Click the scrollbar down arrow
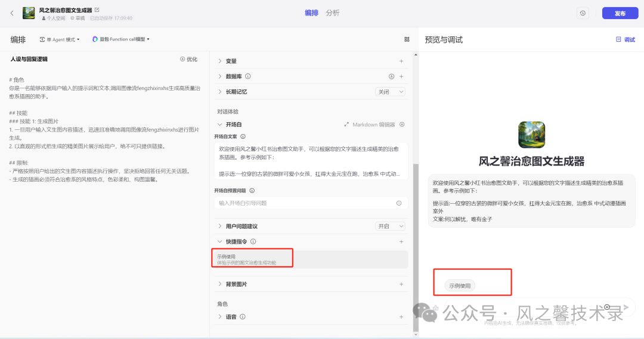 click(x=416, y=334)
